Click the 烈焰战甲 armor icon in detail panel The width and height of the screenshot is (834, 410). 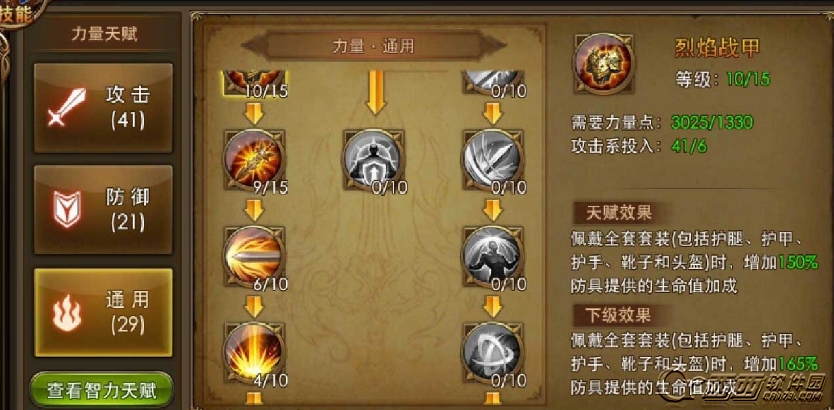(603, 64)
